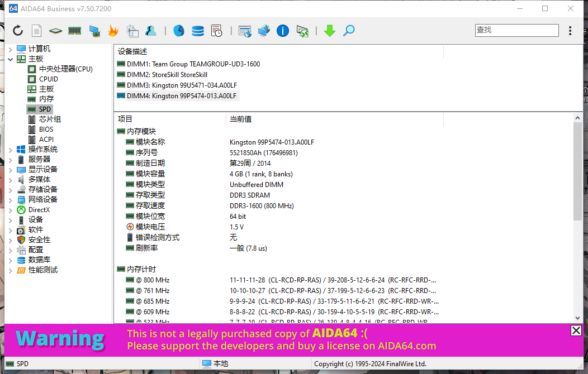Collapse the 主板 tree node
The width and height of the screenshot is (588, 374).
point(10,59)
